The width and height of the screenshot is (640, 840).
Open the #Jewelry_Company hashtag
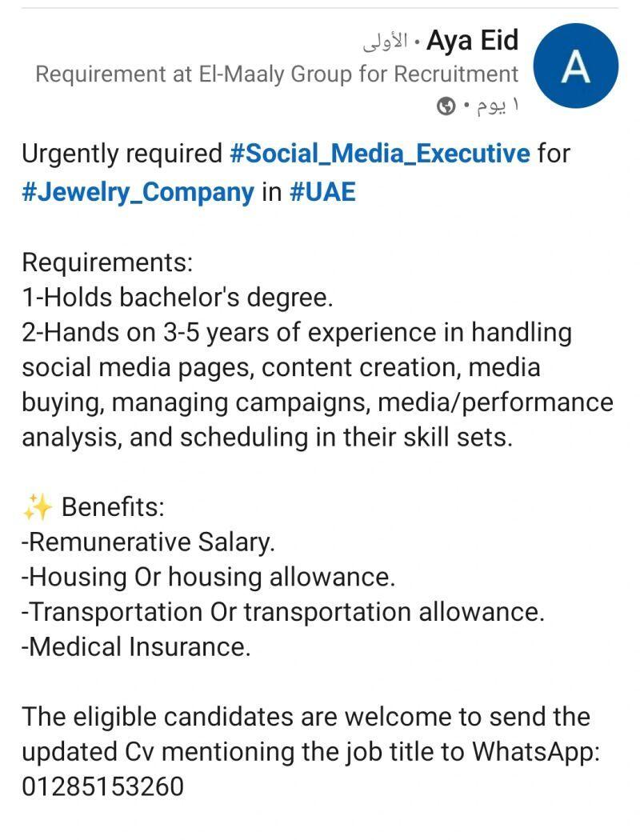click(138, 192)
